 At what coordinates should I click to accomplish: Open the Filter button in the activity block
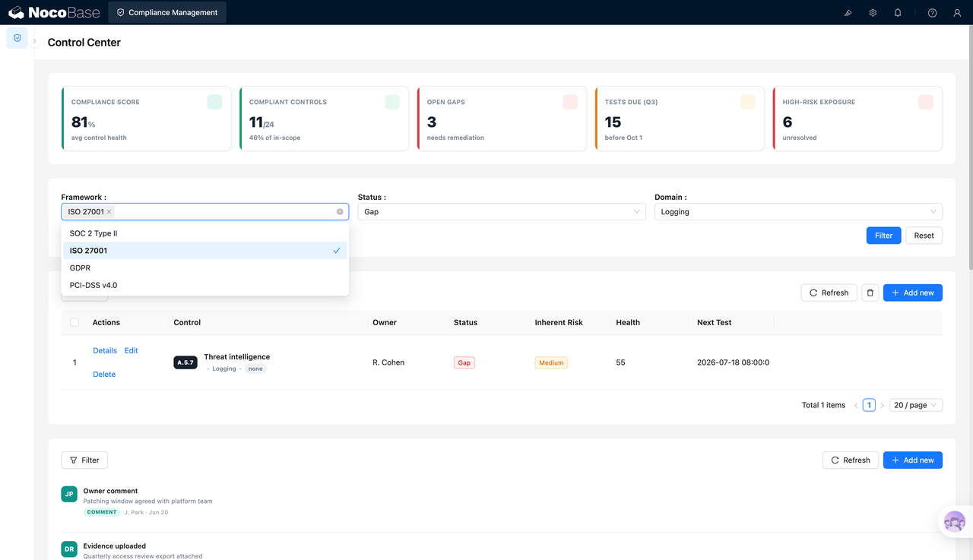click(84, 460)
